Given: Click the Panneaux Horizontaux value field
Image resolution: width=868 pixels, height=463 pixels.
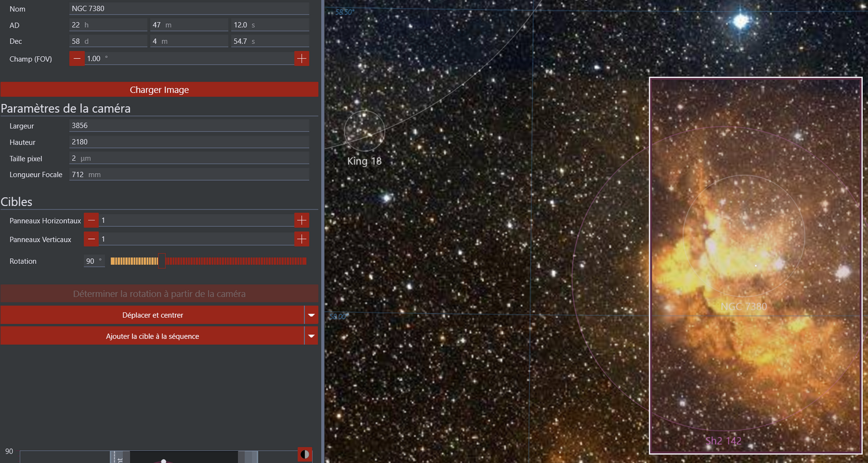Looking at the screenshot, I should click(x=197, y=221).
